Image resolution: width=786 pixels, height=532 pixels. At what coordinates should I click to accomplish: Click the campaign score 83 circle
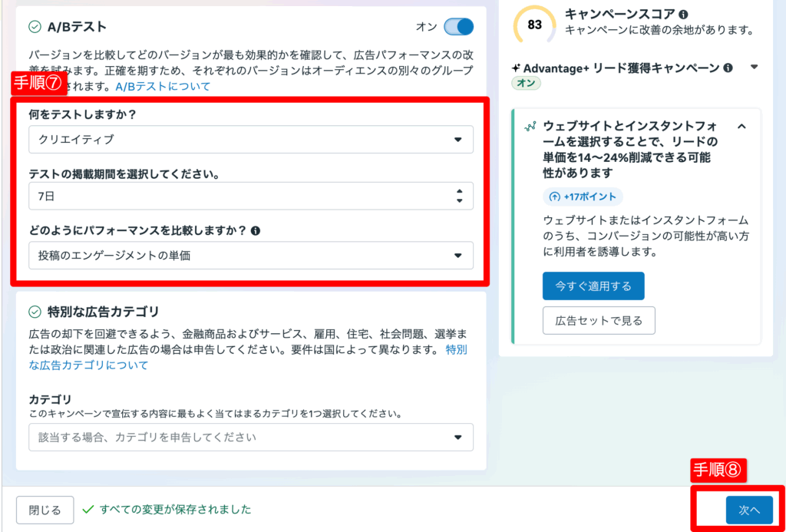click(x=535, y=25)
